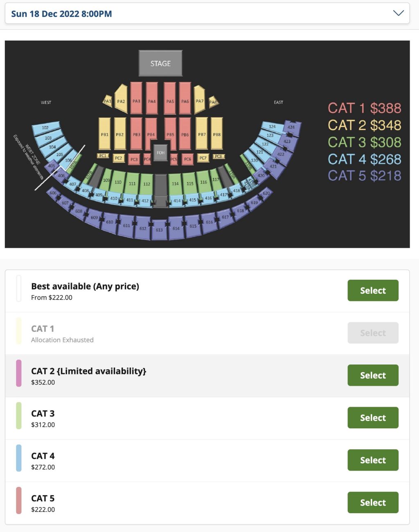Pick Select button for CAT 5

[x=373, y=503]
